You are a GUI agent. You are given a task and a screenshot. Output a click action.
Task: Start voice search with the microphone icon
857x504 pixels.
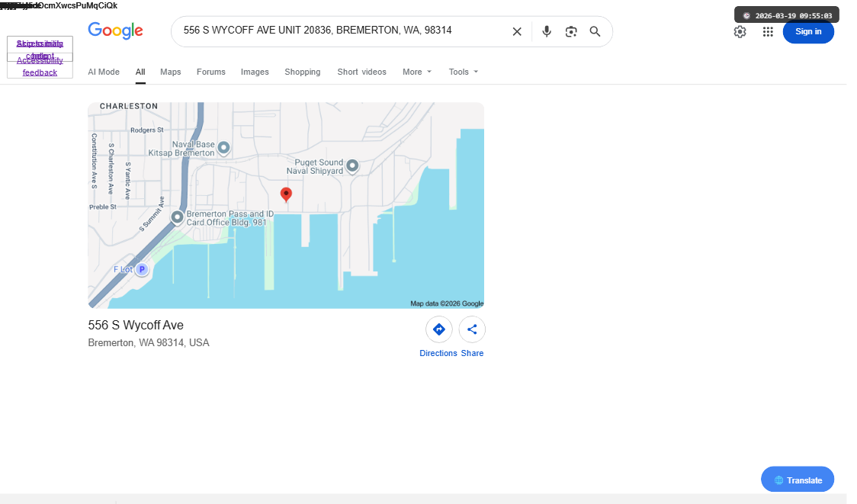(x=547, y=32)
